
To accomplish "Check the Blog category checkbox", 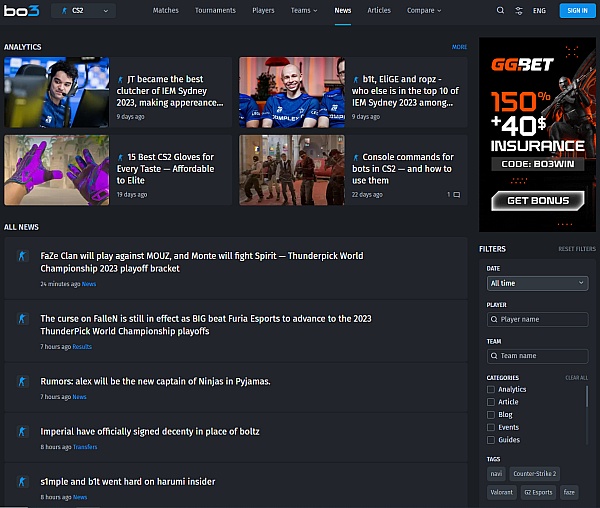I will [491, 415].
